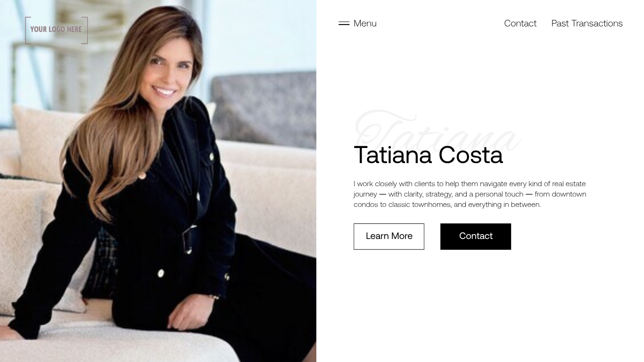Select the Tatiana Costa heading
The image size is (644, 362).
(428, 155)
